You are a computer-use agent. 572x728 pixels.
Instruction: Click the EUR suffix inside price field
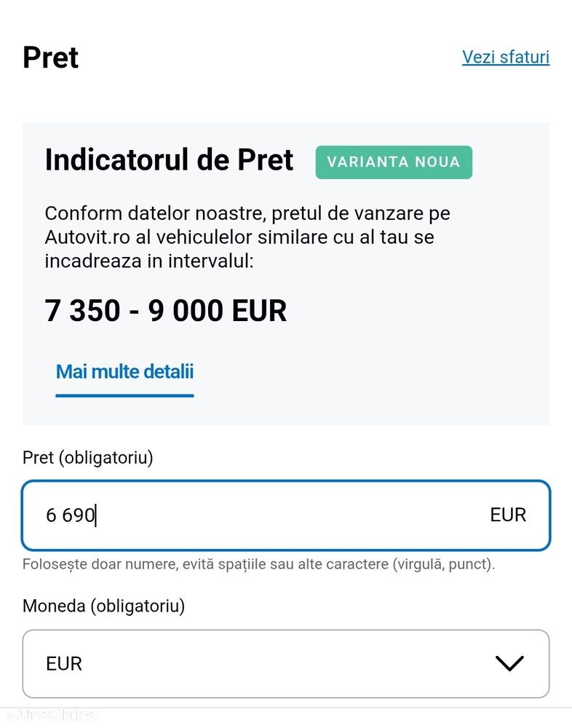507,515
